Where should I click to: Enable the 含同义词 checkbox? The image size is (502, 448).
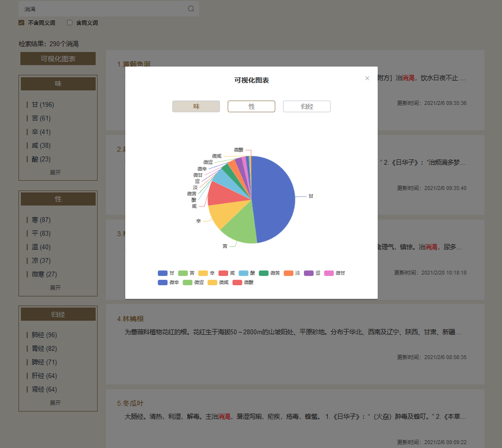pyautogui.click(x=70, y=23)
